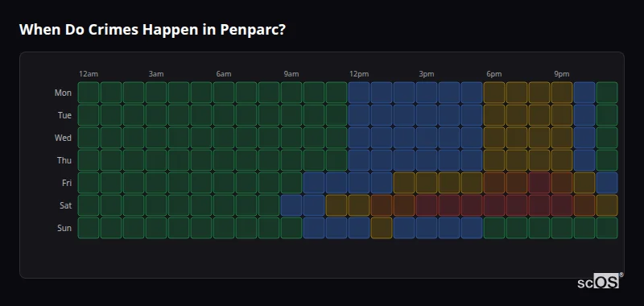644x306 pixels.
Task: Click the '3pm' column header
Action: pos(427,74)
